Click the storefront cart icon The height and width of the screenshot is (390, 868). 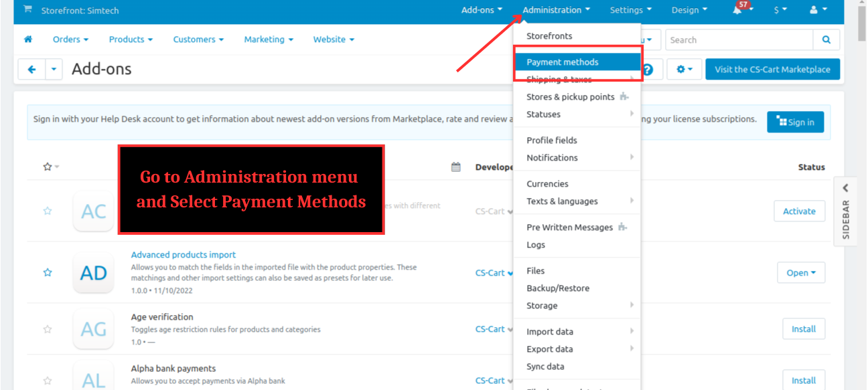point(26,10)
